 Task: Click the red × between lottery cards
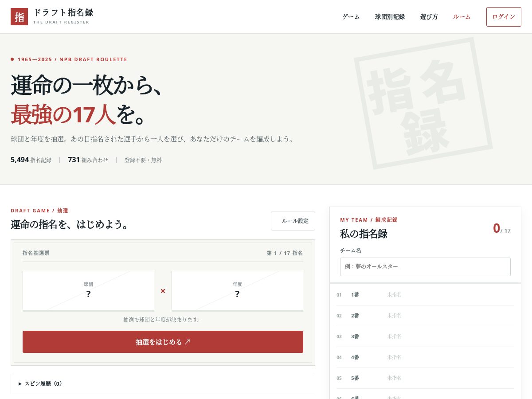tap(163, 291)
